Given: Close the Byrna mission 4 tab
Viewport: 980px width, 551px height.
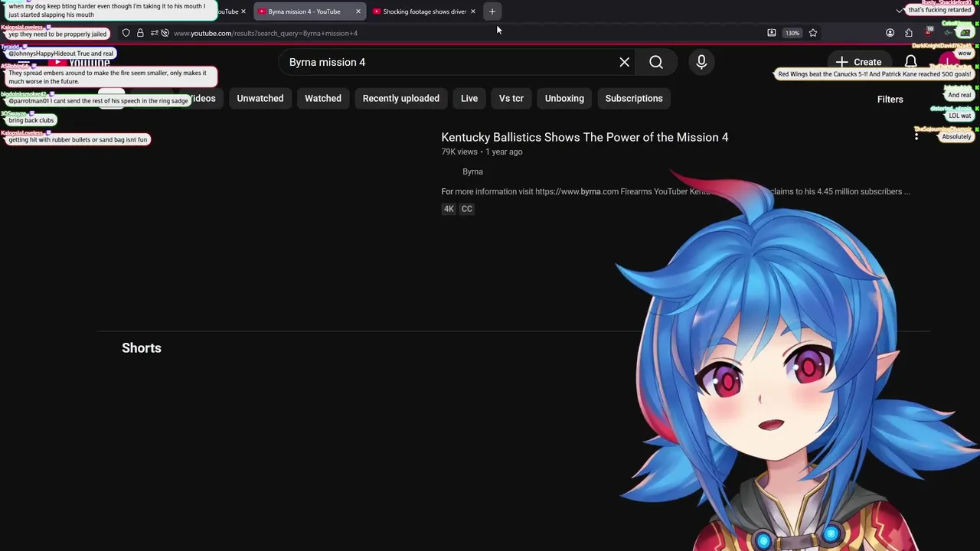Looking at the screenshot, I should (358, 11).
